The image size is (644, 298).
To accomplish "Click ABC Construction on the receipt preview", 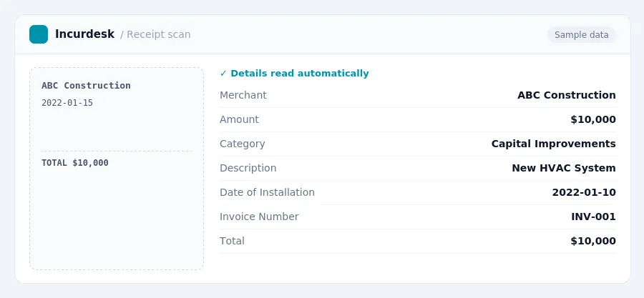I will [86, 86].
